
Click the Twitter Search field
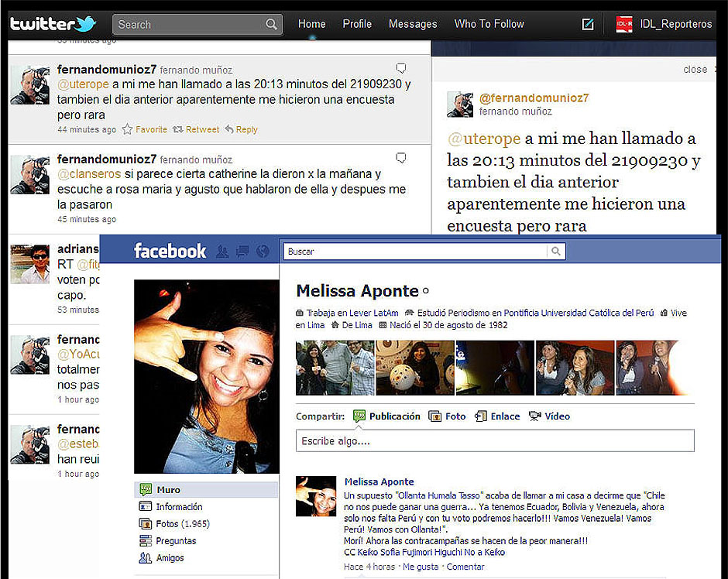(x=197, y=24)
